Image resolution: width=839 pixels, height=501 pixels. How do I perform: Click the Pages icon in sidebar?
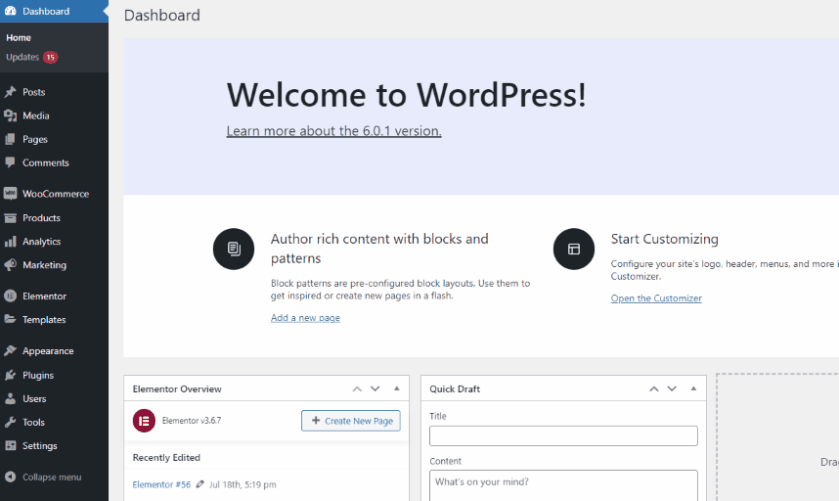10,139
